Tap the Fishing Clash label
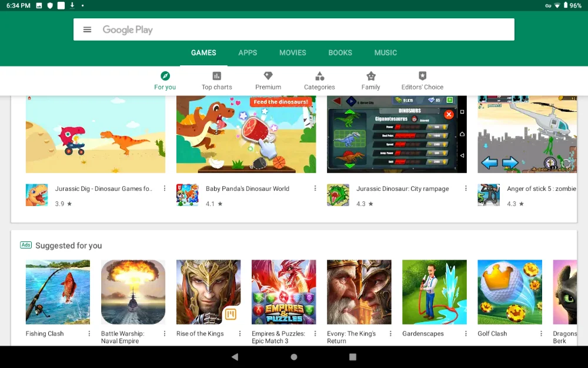The image size is (588, 368). tap(45, 333)
